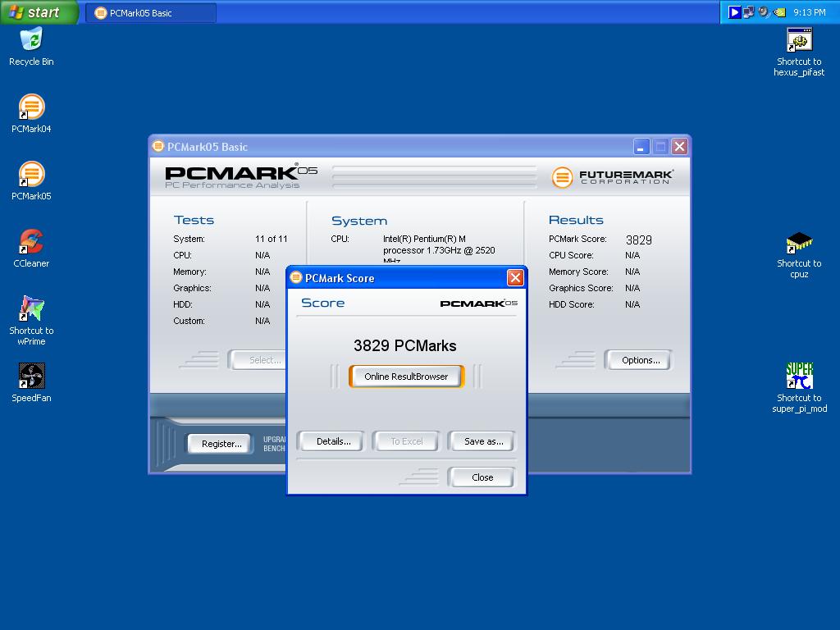Click the network computers tray icon
The height and width of the screenshot is (630, 840).
click(748, 12)
